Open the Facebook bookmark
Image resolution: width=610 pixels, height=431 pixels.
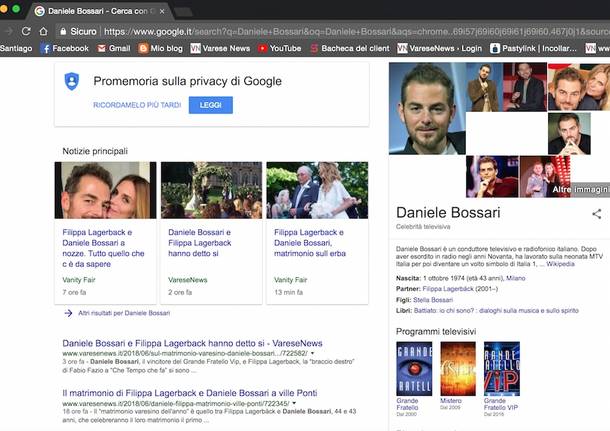click(65, 48)
